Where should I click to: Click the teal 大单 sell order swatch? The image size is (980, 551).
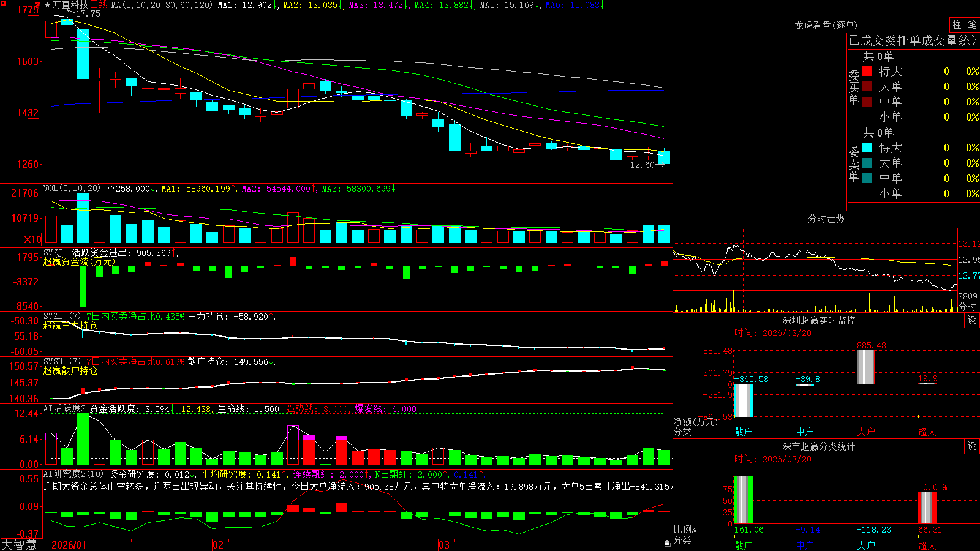click(x=867, y=163)
